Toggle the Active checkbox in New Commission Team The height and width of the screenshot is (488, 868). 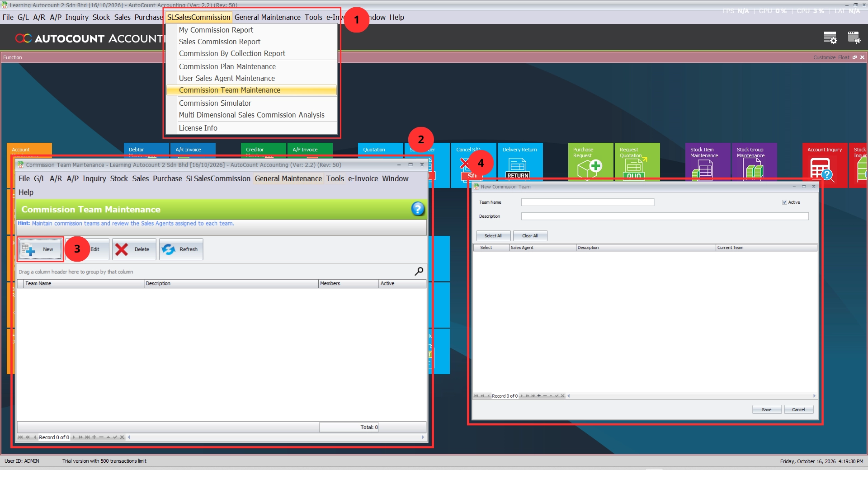click(784, 202)
